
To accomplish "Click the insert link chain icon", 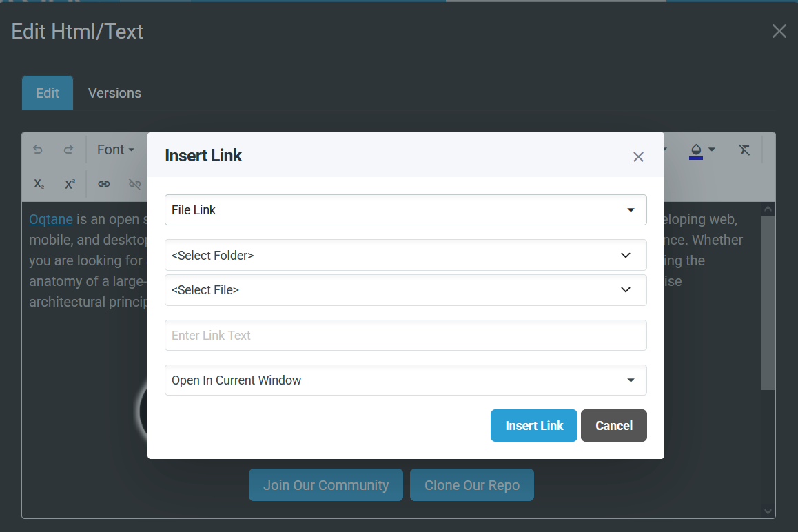I will coord(104,184).
